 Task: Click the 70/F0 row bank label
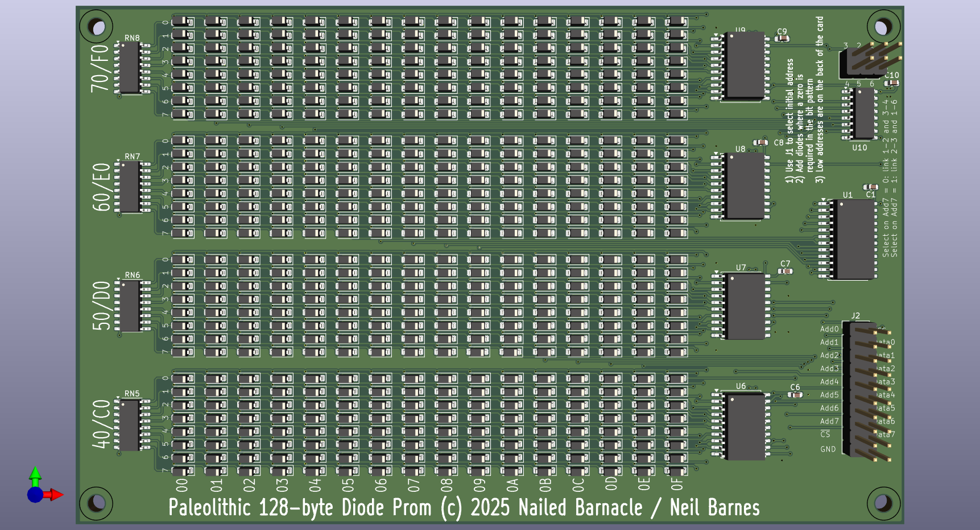101,67
